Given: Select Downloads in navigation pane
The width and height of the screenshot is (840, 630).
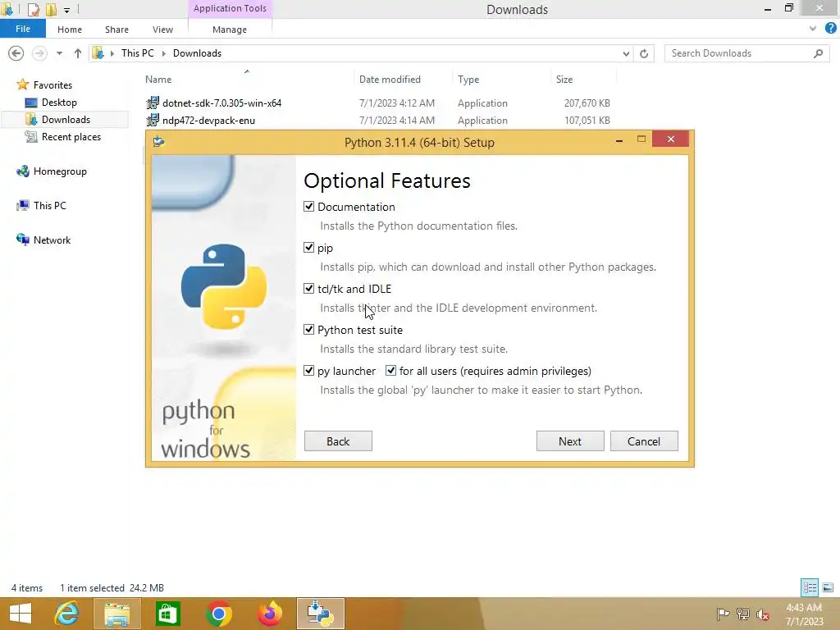Looking at the screenshot, I should tap(66, 119).
